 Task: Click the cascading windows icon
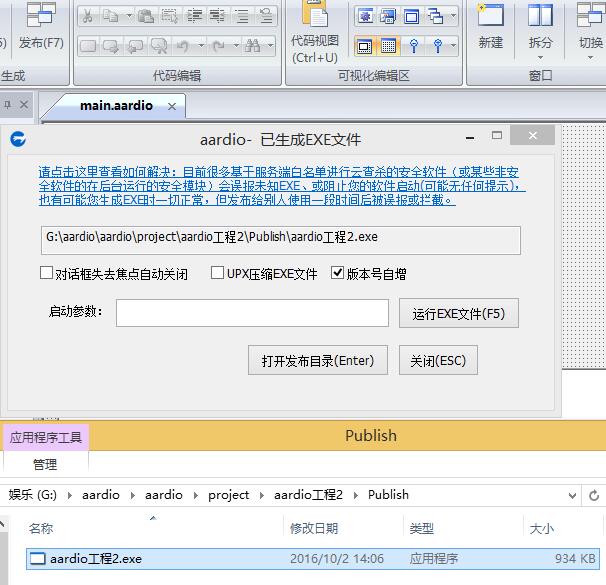[x=436, y=16]
